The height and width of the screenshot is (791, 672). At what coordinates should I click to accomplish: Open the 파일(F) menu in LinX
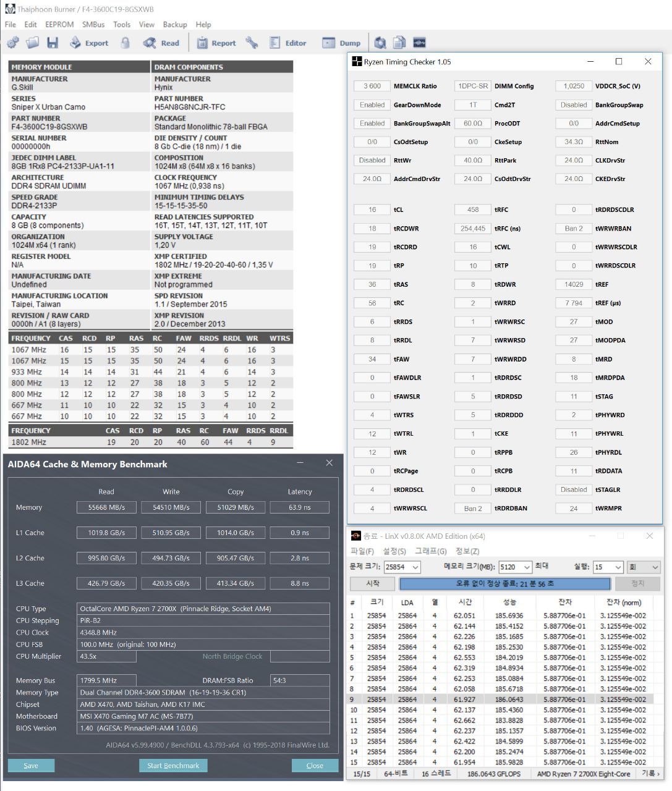point(362,551)
